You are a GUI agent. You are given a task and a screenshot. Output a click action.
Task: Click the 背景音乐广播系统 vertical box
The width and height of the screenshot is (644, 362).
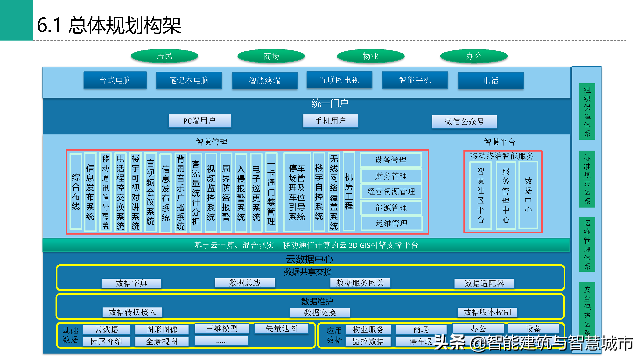[x=181, y=192]
